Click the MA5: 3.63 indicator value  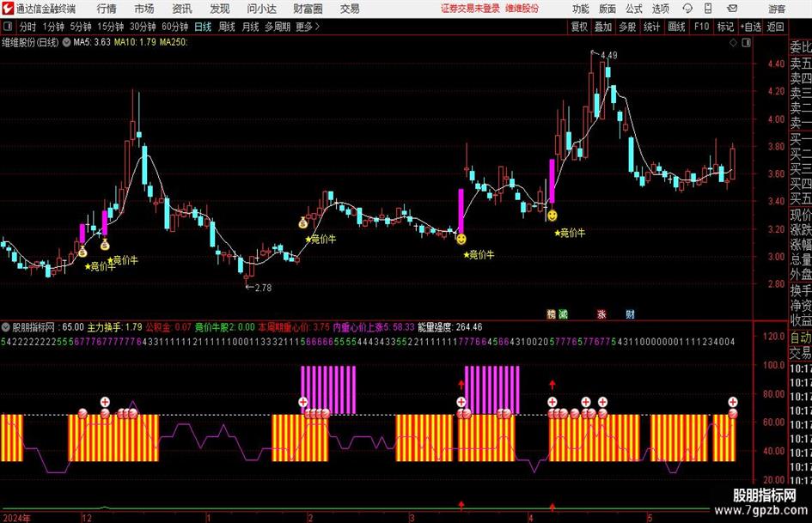coord(92,42)
